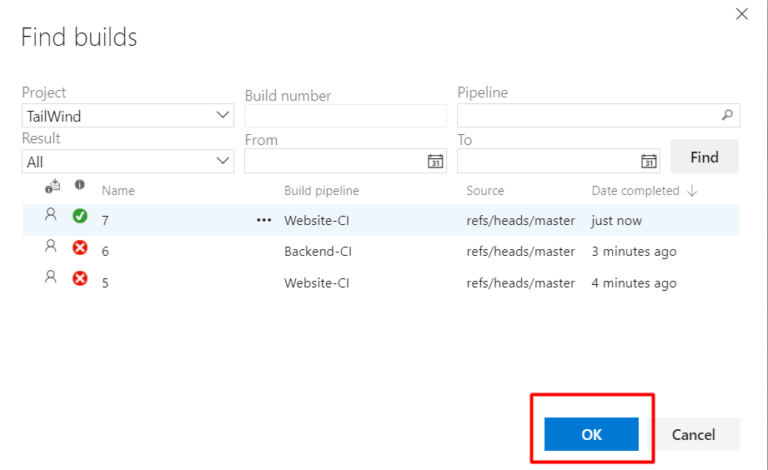Focus the Build number input field
768x470 pixels.
click(345, 116)
